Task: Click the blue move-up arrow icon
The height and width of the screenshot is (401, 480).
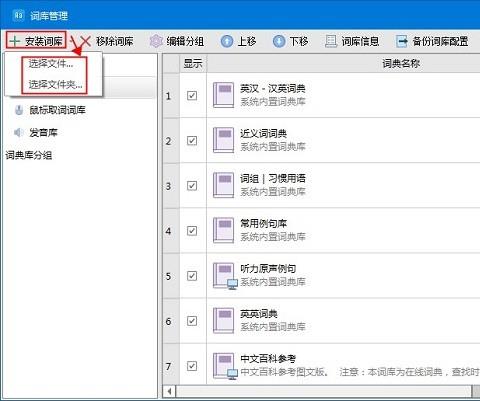Action: tap(227, 41)
